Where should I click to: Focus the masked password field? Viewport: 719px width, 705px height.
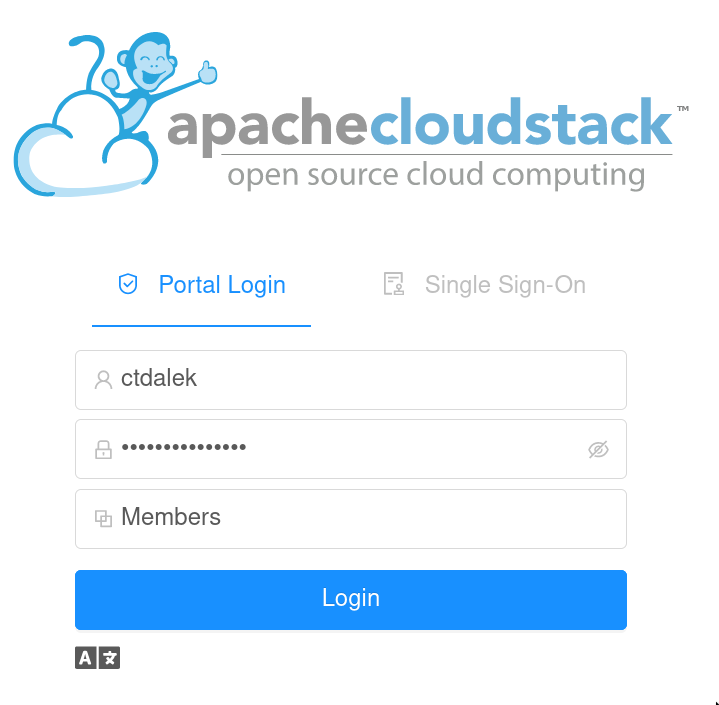pos(351,449)
